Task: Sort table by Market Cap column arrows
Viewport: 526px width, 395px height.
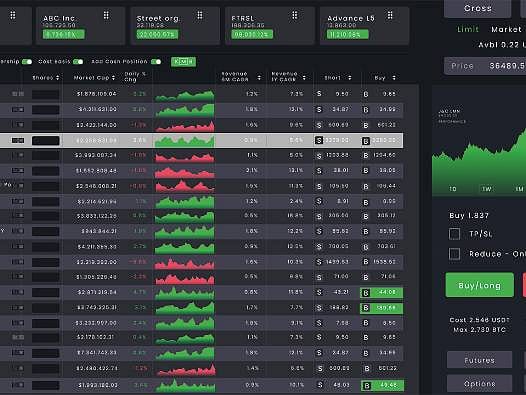Action: pyautogui.click(x=113, y=78)
